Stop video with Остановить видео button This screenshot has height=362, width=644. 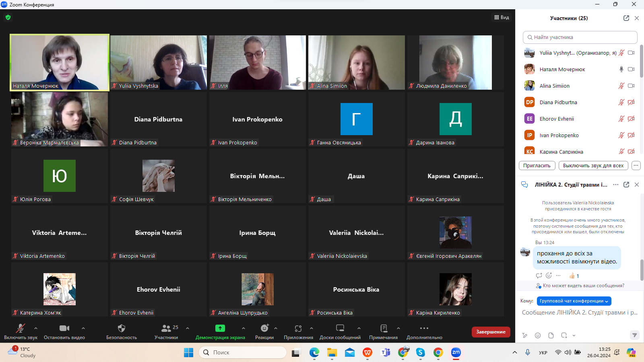point(64,328)
